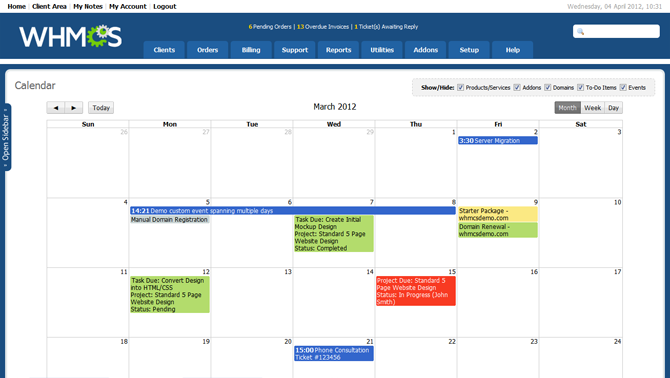Open the yellow Starter Package entry
This screenshot has width=670, height=378.
[x=498, y=214]
